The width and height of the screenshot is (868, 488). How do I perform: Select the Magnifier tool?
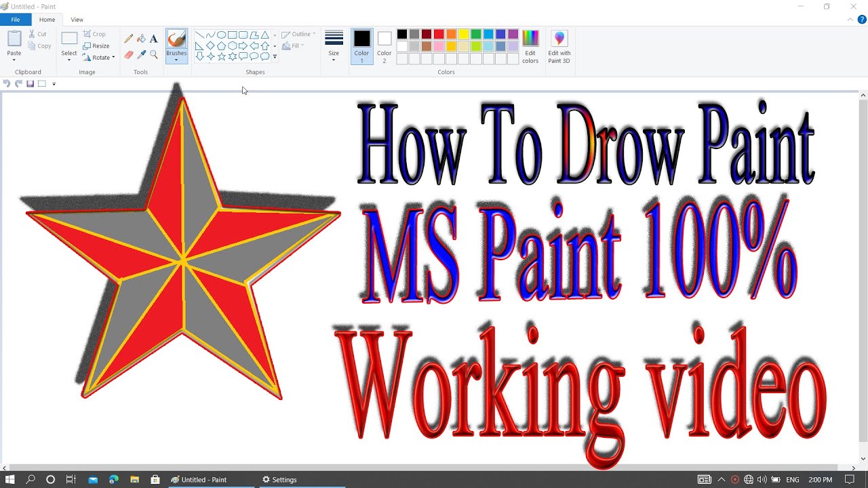click(x=154, y=55)
